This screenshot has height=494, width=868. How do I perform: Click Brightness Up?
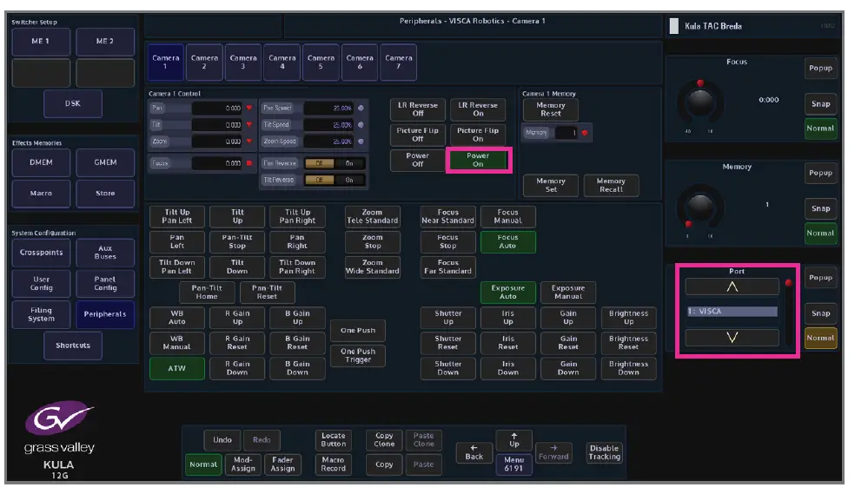[x=628, y=318]
